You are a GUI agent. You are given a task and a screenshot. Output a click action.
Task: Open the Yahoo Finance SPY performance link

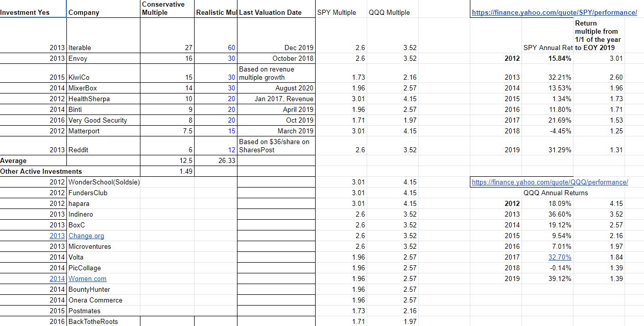[x=554, y=12]
